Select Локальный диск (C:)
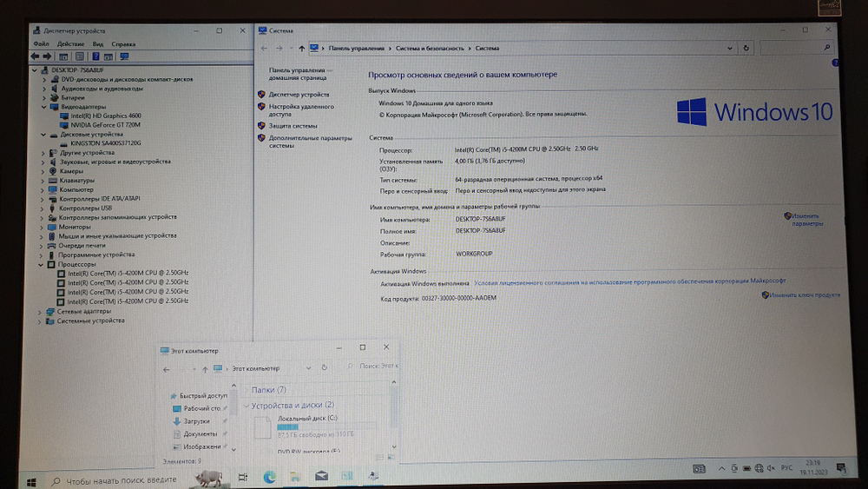 pyautogui.click(x=307, y=419)
